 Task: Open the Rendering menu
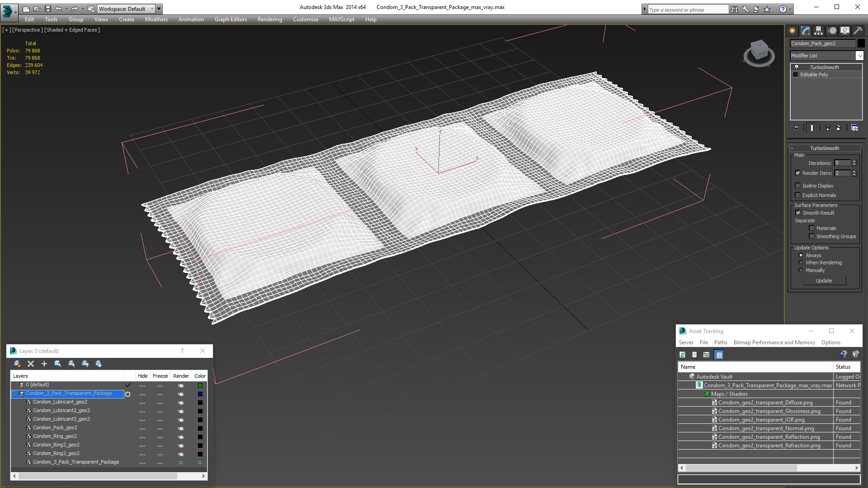click(x=269, y=19)
